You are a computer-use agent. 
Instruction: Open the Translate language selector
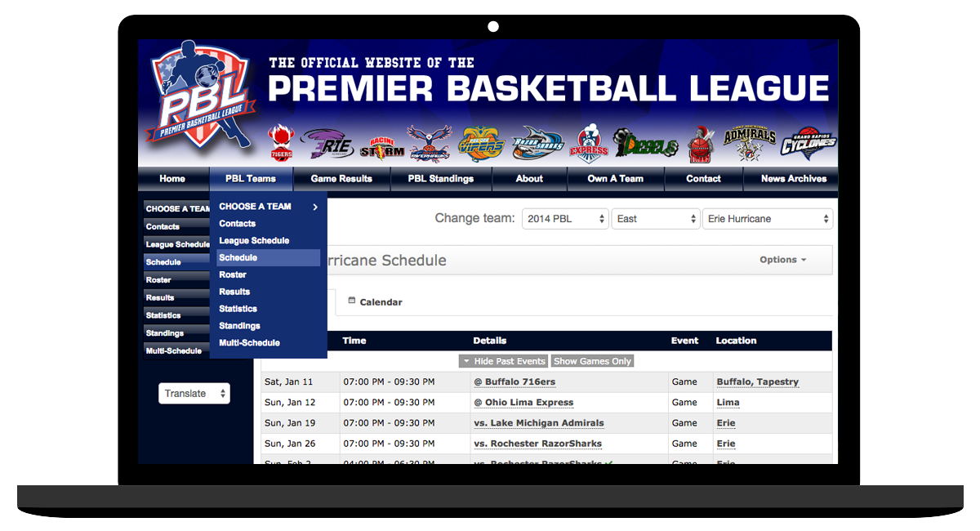click(x=194, y=394)
